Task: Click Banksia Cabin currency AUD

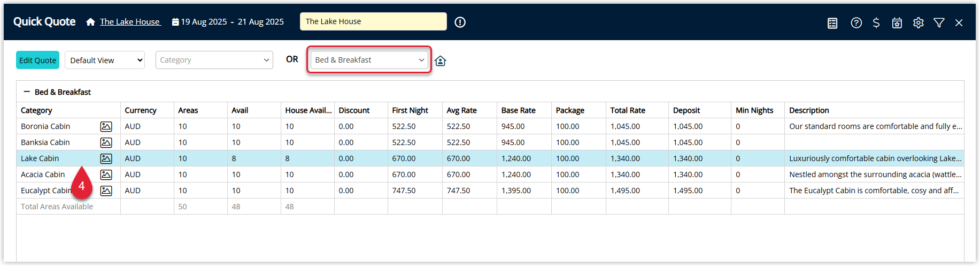Action: (133, 142)
